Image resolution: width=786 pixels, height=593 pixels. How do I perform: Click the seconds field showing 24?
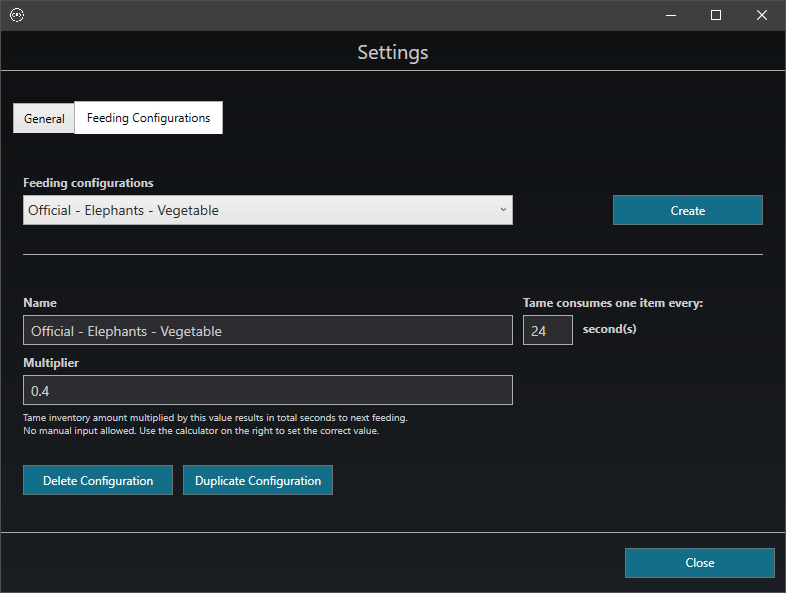coord(547,330)
